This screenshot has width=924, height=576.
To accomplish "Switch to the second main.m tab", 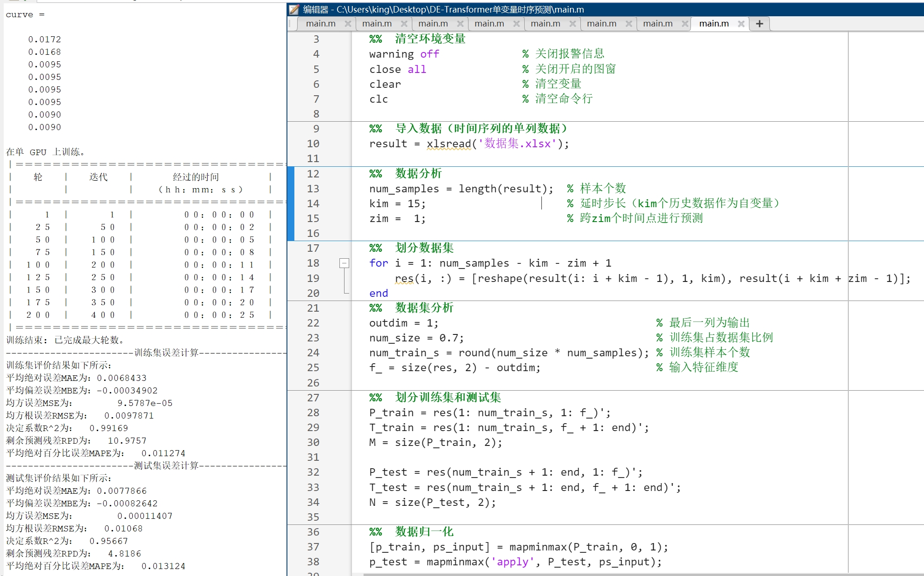I will (x=377, y=23).
